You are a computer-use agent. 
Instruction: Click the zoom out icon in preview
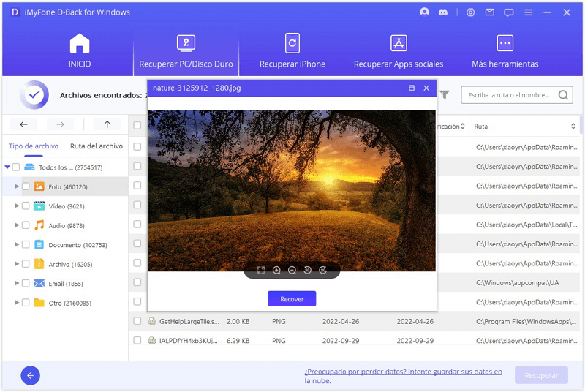click(292, 271)
